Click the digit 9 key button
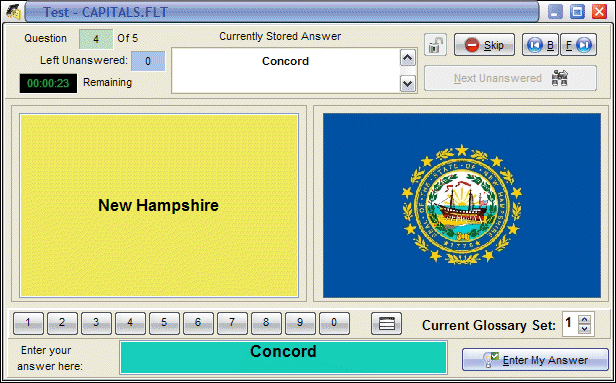This screenshot has height=383, width=616. tap(300, 323)
